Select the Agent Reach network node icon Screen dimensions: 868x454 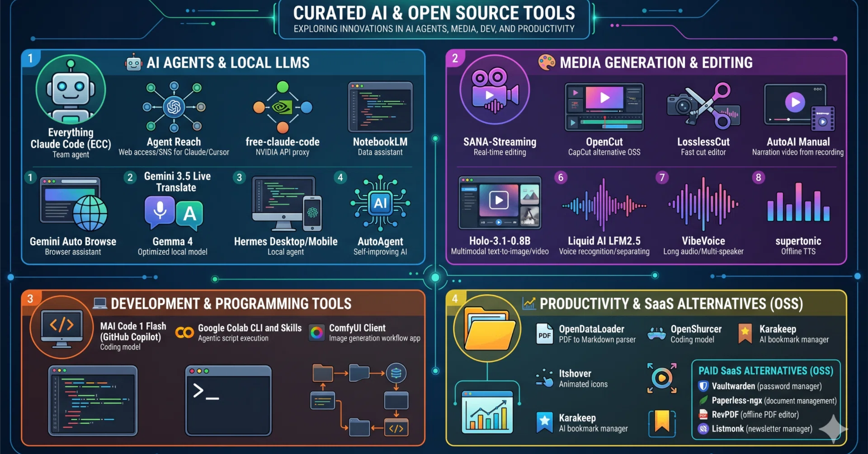click(x=174, y=107)
